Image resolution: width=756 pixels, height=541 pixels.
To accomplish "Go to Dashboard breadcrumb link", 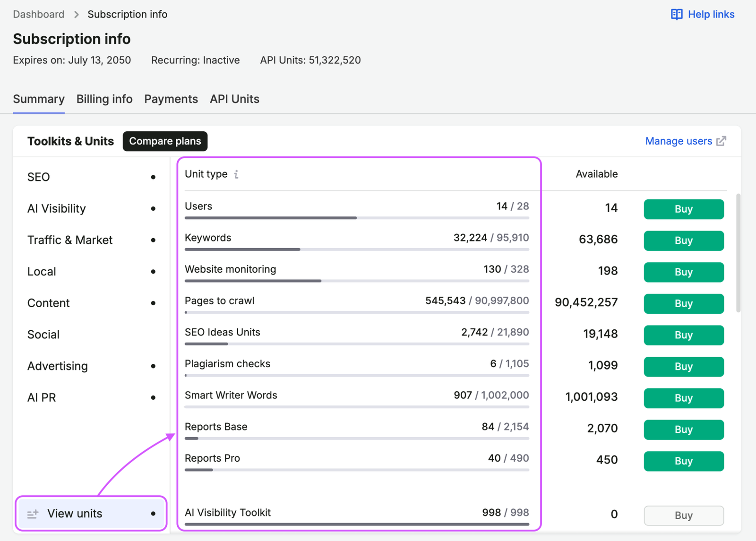I will tap(39, 14).
